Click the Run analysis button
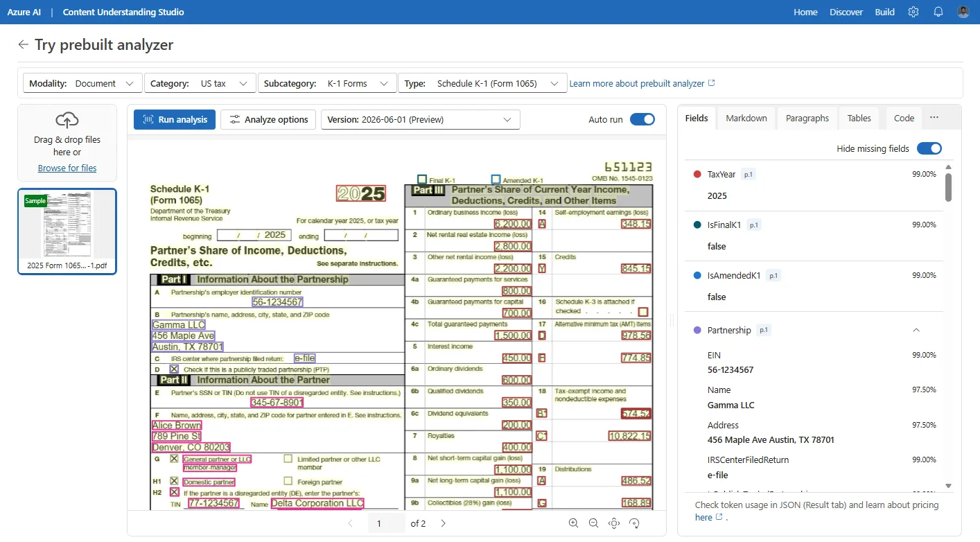980x542 pixels. (x=175, y=119)
